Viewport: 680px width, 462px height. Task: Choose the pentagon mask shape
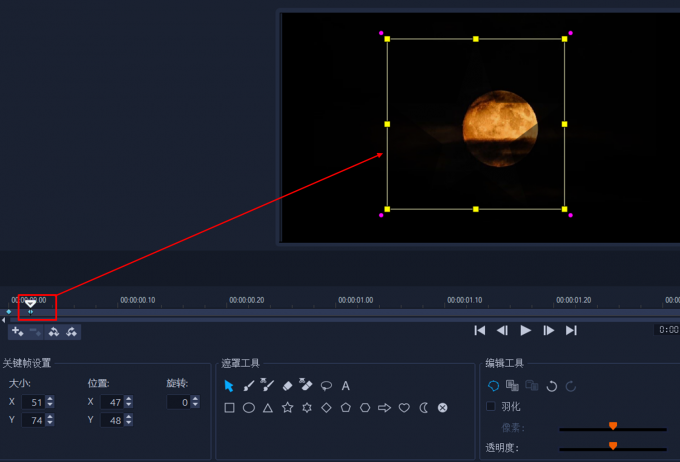(x=346, y=408)
